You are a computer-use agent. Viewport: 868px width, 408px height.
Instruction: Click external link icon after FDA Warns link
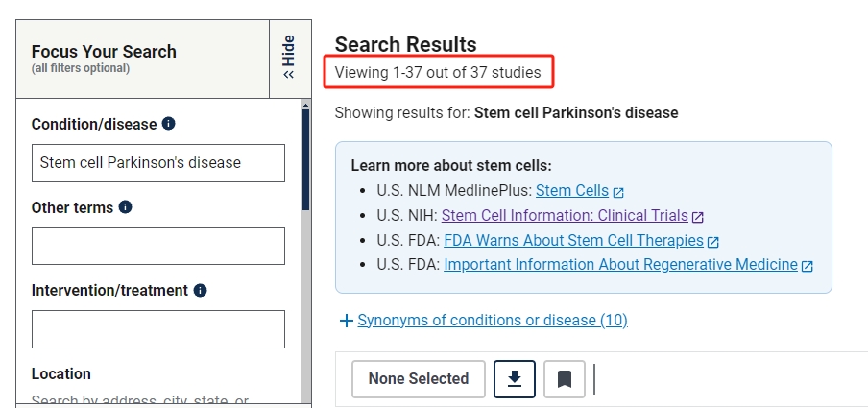point(713,242)
